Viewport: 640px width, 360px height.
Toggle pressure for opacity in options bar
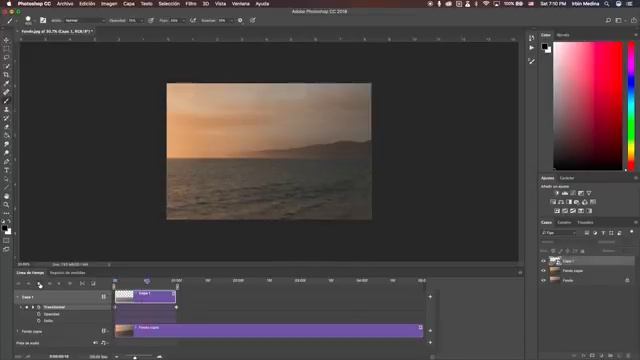point(151,20)
